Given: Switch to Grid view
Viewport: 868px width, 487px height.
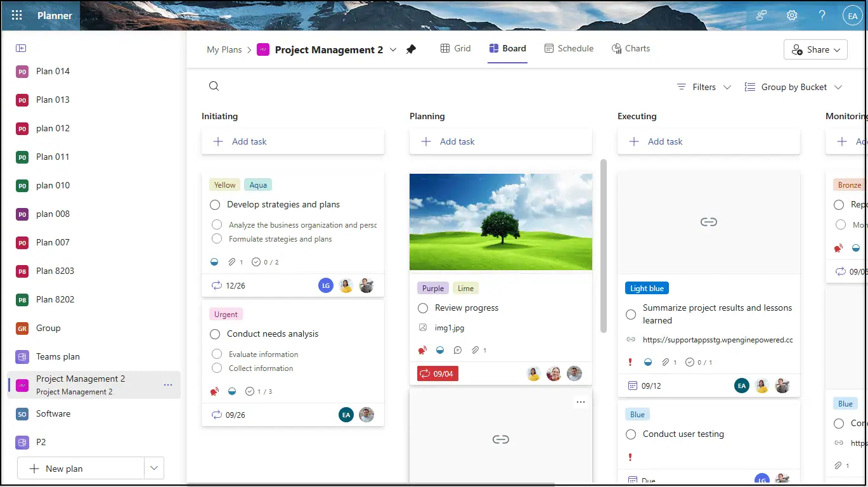Looking at the screenshot, I should 455,48.
